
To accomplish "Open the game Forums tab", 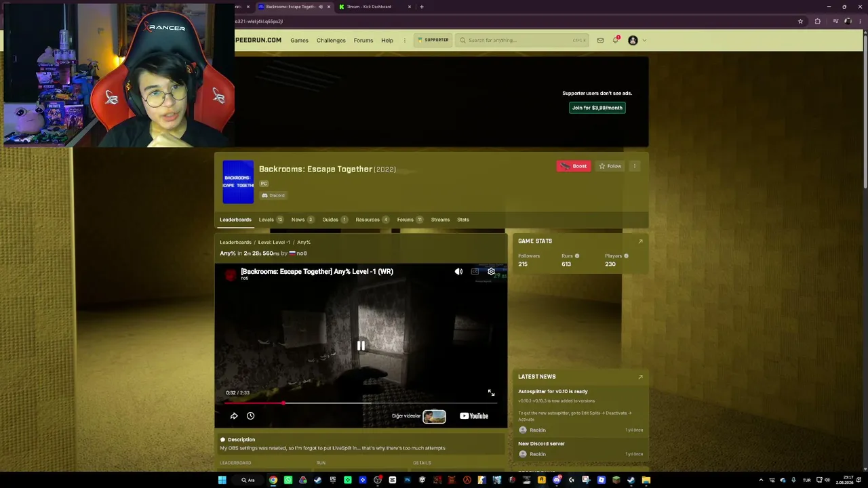I will pyautogui.click(x=410, y=220).
